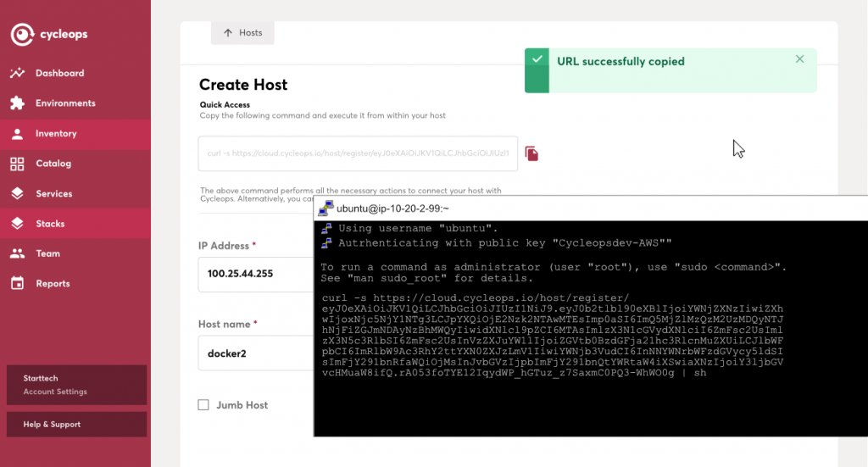The width and height of the screenshot is (868, 467).
Task: Click the Create Host heading
Action: (243, 85)
